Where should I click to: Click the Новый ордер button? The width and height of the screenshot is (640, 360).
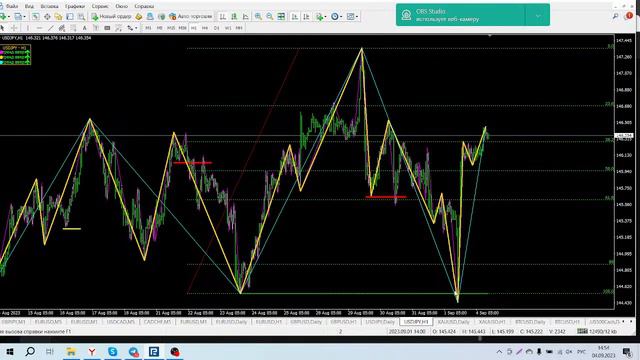coord(111,16)
